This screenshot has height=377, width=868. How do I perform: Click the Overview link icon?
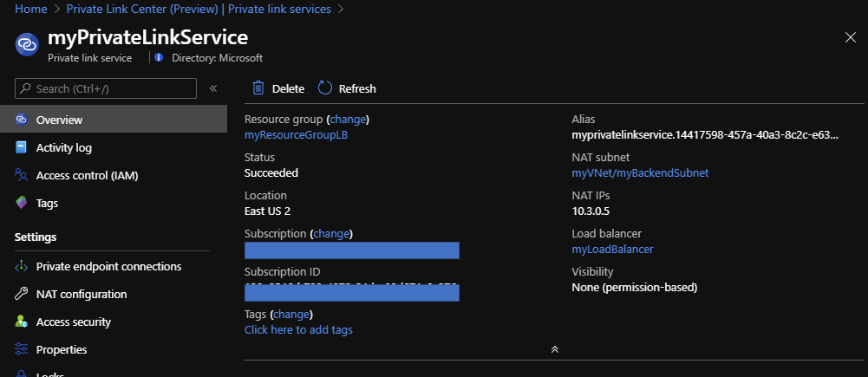pos(21,120)
